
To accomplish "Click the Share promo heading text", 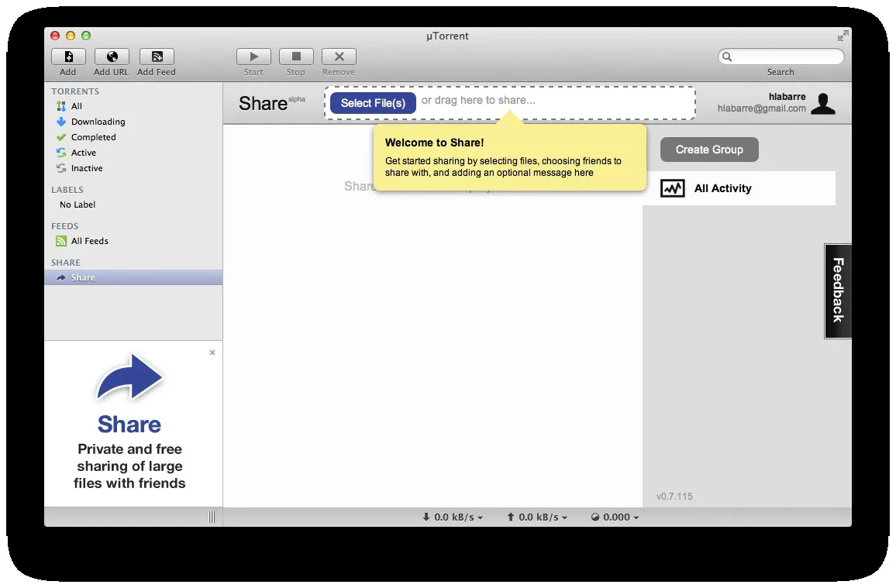I will (x=129, y=425).
